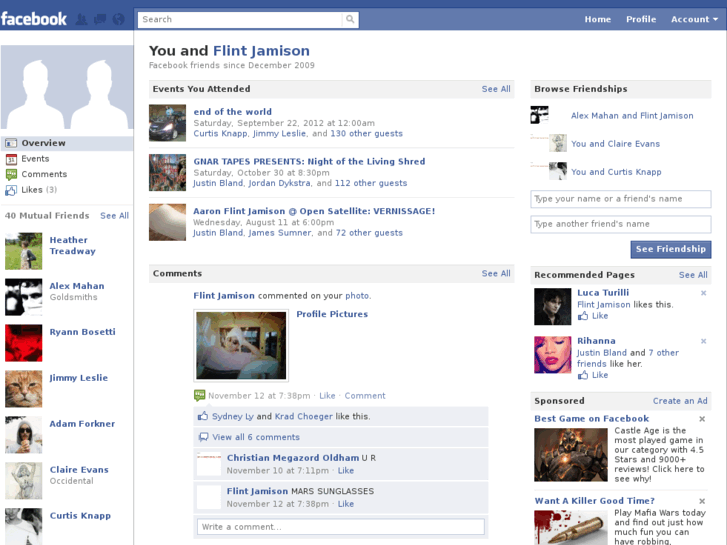This screenshot has height=545, width=727.
Task: Click the Overview sidebar icon
Action: (x=11, y=143)
